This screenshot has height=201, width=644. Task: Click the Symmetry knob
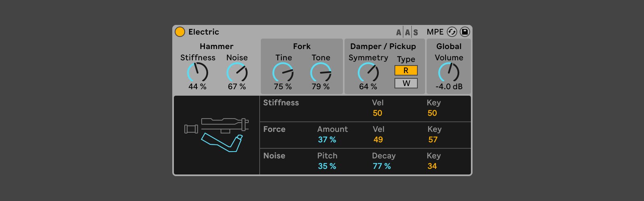(x=368, y=73)
